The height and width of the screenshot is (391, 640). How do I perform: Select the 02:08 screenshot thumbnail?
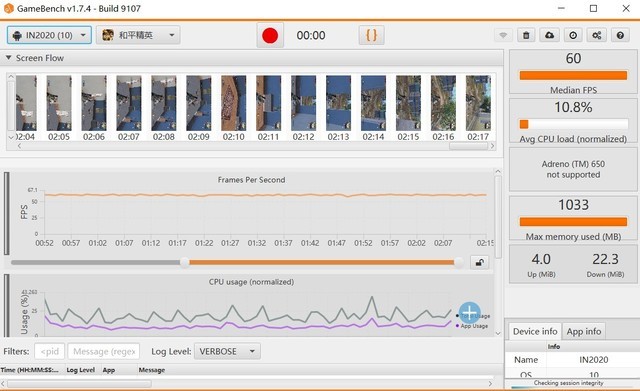coord(164,103)
